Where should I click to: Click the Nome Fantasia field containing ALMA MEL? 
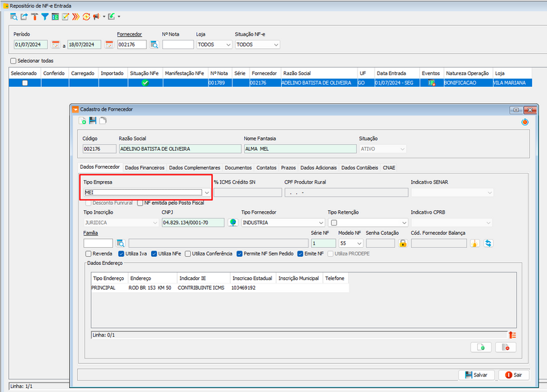coord(300,149)
